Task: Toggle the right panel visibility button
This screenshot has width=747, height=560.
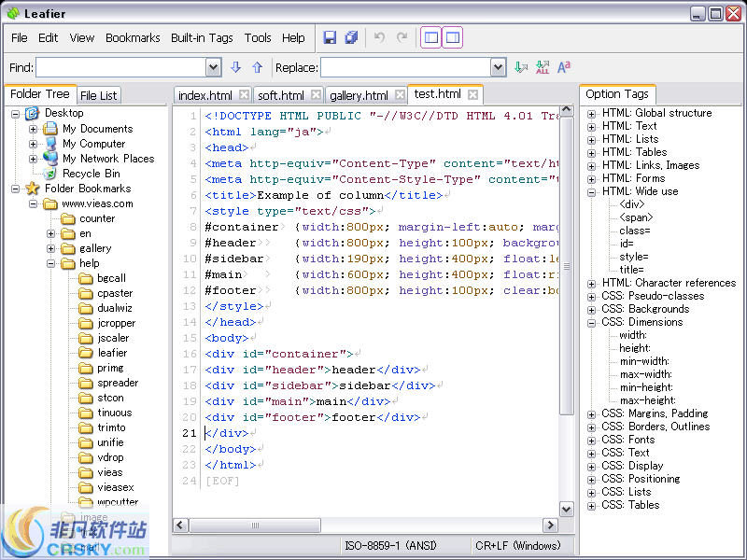Action: tap(453, 37)
